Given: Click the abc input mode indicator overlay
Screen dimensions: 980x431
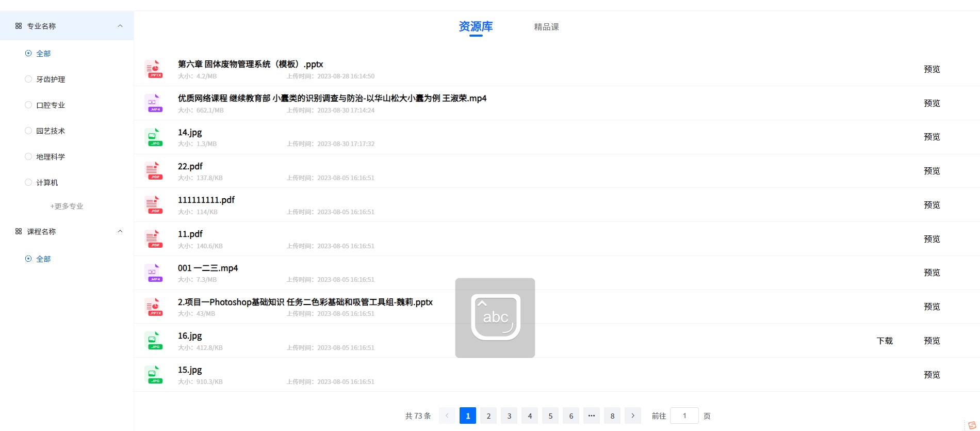Looking at the screenshot, I should point(495,318).
